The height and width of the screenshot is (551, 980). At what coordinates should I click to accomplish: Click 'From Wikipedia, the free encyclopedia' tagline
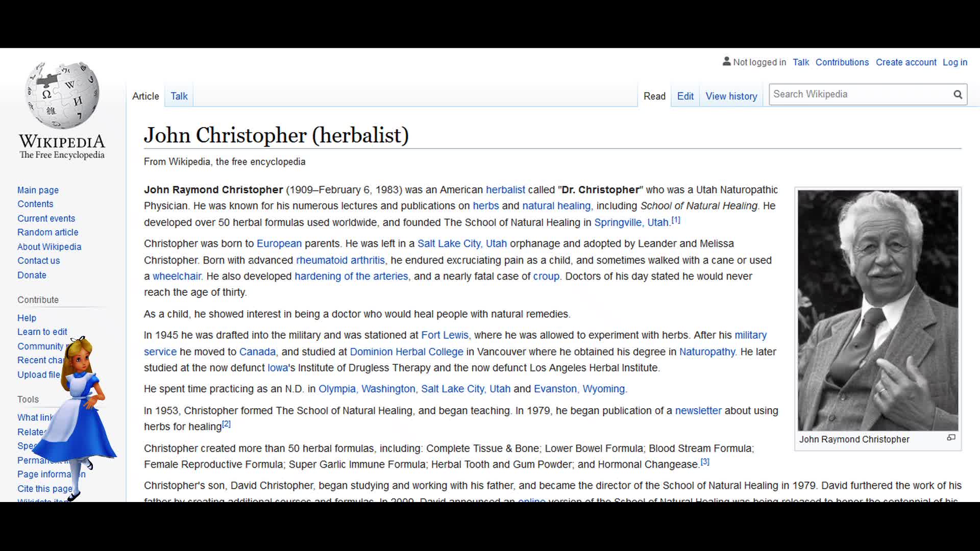pos(225,162)
